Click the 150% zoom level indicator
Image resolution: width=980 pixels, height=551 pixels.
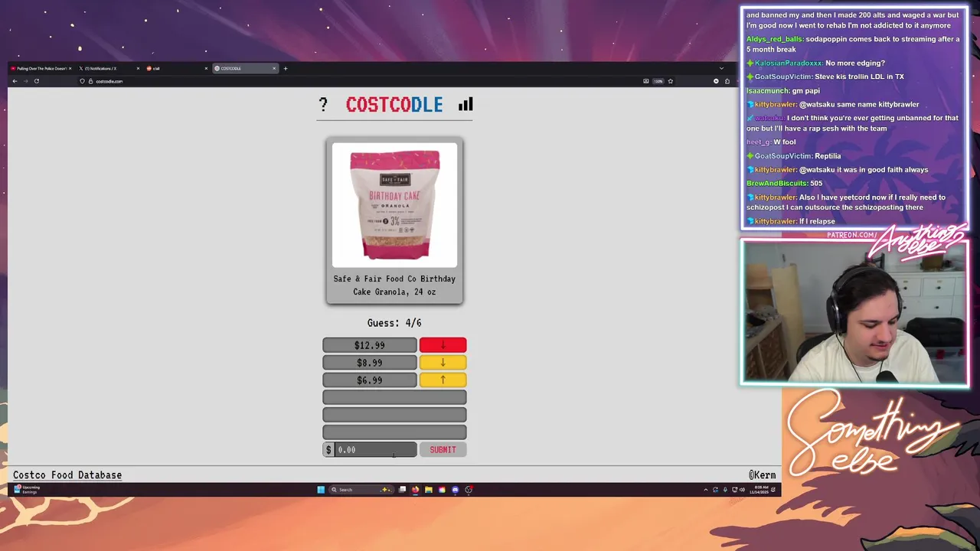(x=658, y=81)
